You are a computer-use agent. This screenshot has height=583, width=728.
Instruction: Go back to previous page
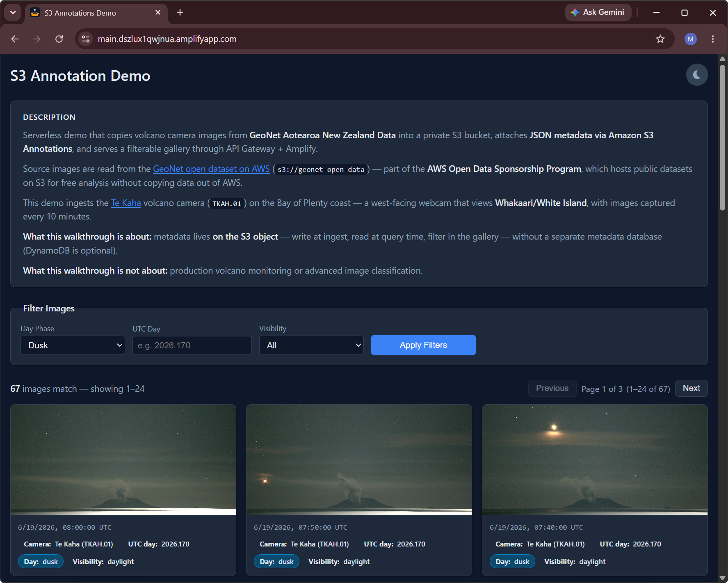15,39
